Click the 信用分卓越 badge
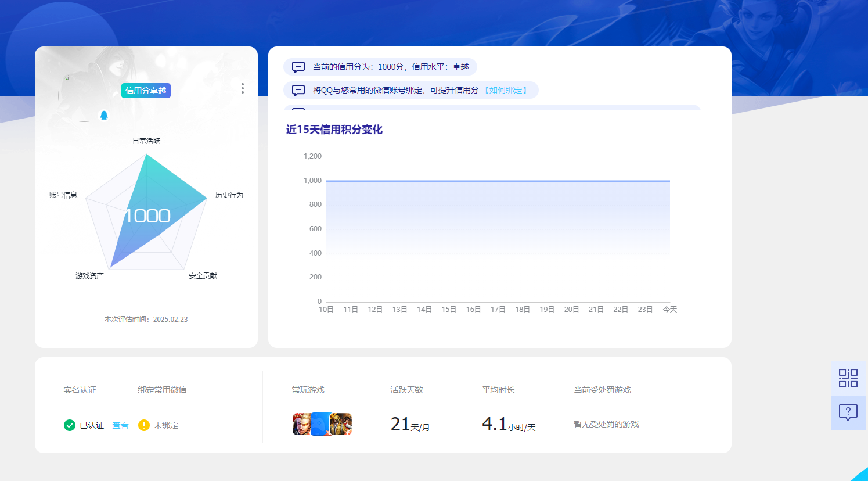 146,91
